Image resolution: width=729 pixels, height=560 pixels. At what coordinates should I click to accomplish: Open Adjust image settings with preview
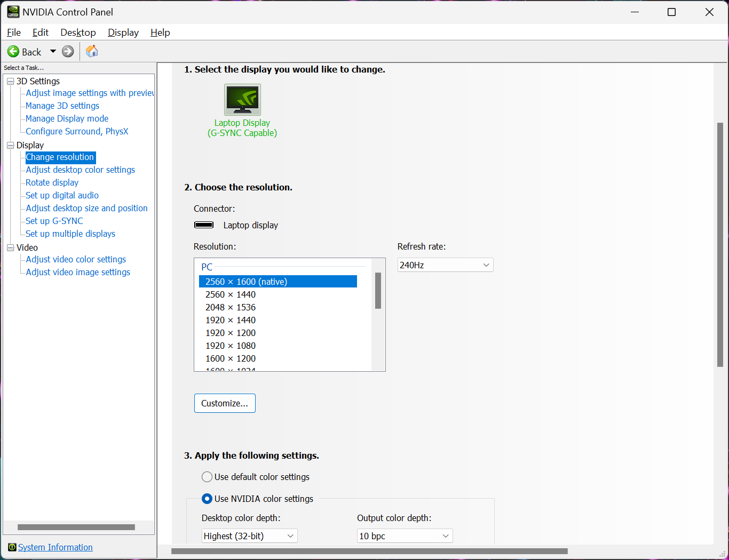point(90,93)
